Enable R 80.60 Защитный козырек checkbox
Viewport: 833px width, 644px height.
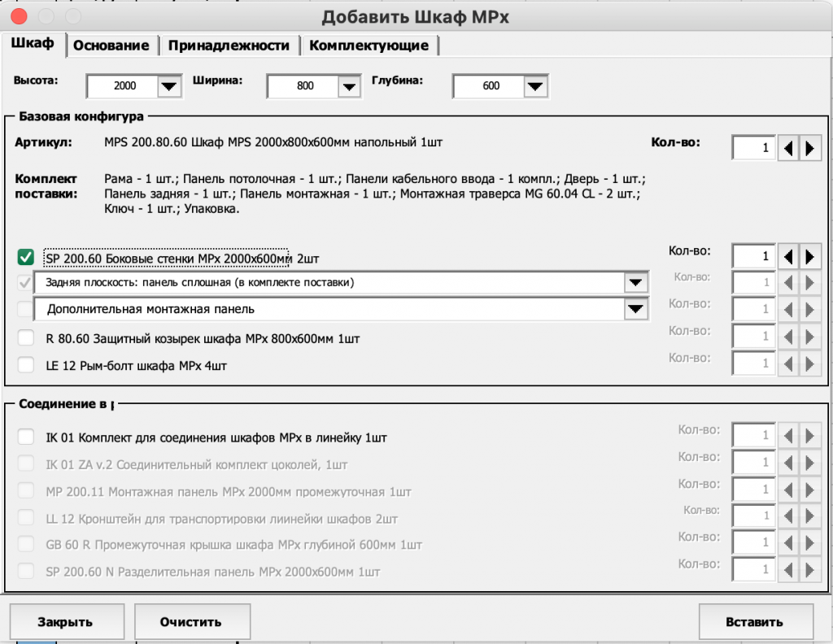[x=25, y=338]
